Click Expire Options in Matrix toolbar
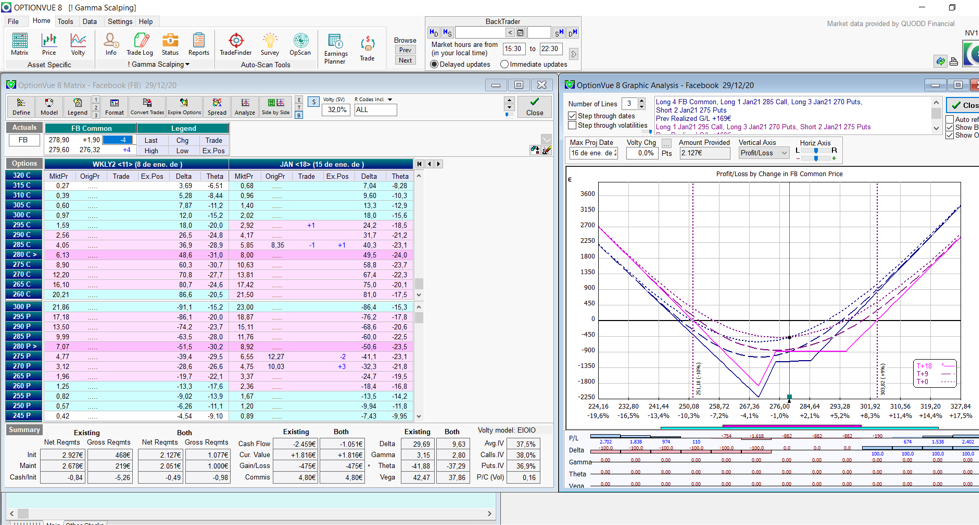Viewport: 979px width, 525px height. (x=184, y=107)
